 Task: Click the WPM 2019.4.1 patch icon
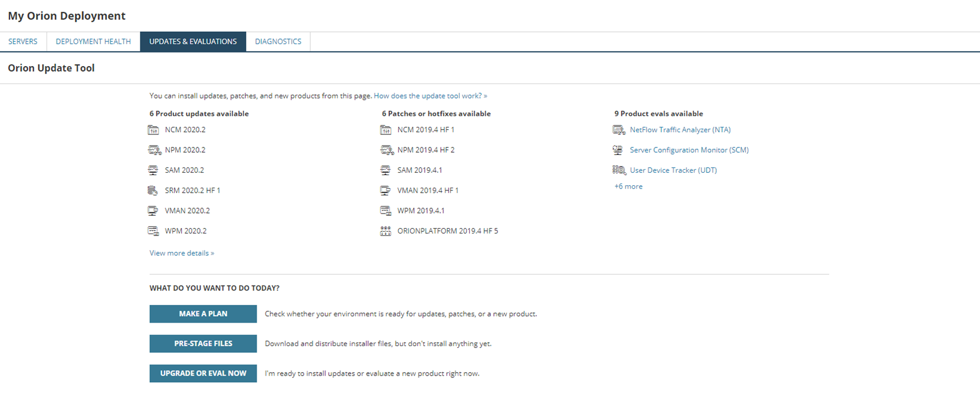coord(386,211)
